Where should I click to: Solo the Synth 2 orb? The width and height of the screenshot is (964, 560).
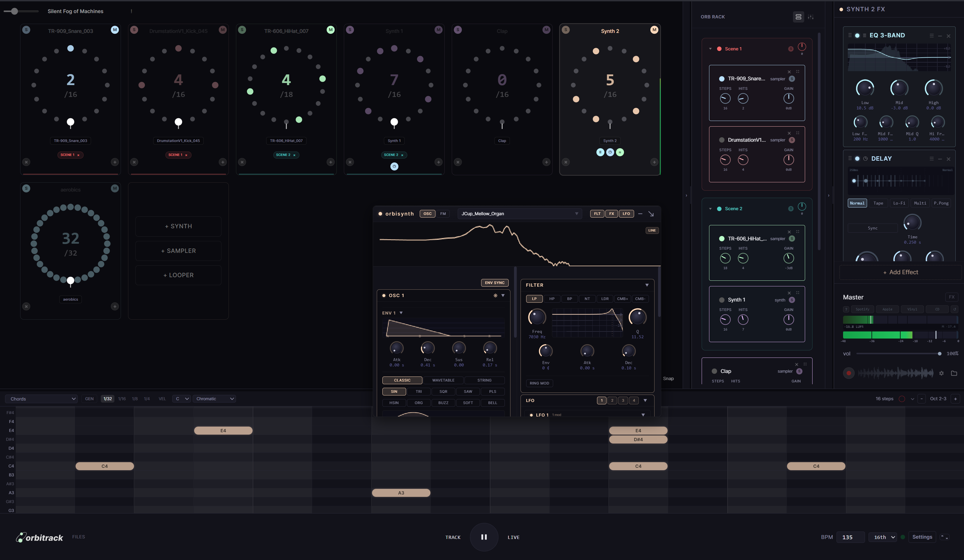point(565,30)
